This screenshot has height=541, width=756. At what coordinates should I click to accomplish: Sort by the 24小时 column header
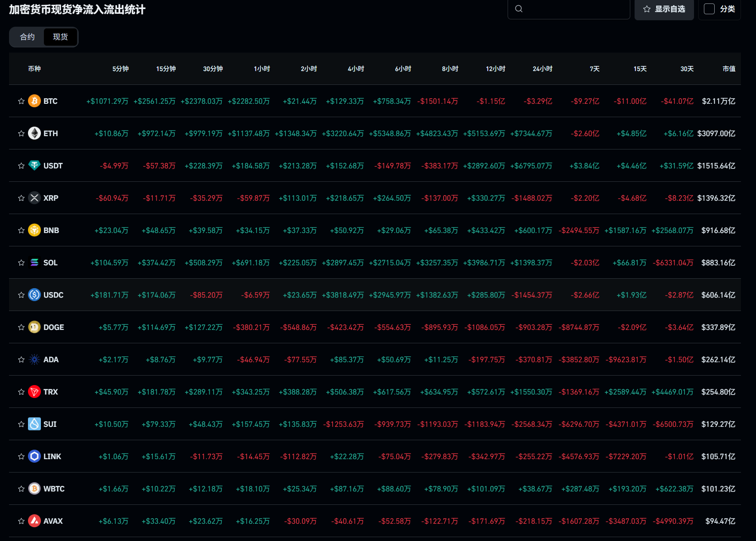(x=542, y=69)
